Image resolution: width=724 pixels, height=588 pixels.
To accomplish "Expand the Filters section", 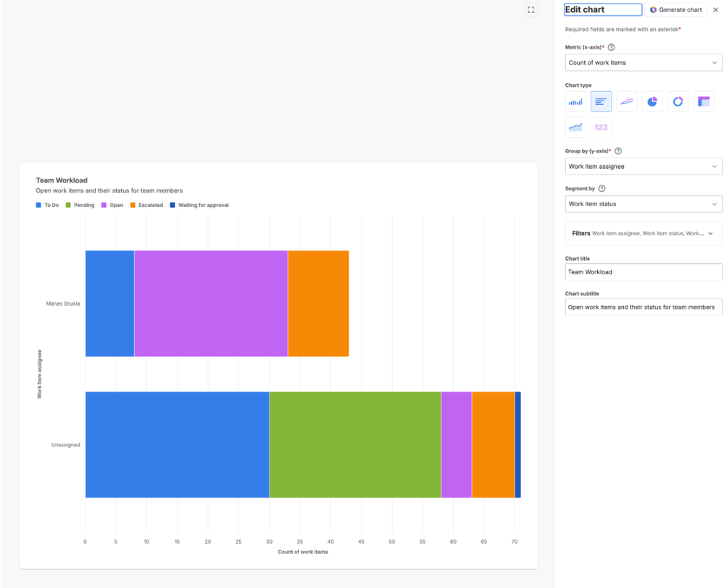I will [644, 233].
